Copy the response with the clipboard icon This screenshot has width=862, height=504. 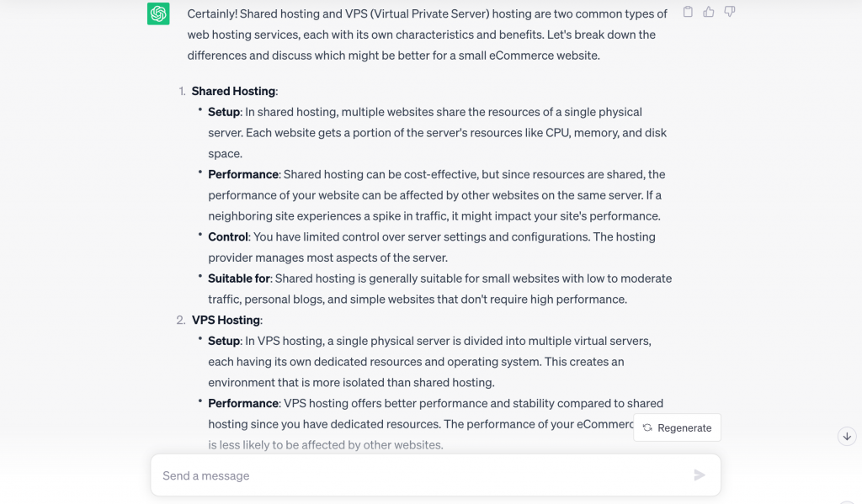point(688,12)
